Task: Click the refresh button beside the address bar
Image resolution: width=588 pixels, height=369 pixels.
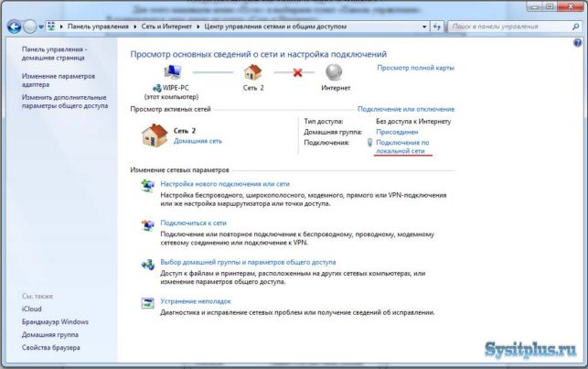Action: (436, 27)
